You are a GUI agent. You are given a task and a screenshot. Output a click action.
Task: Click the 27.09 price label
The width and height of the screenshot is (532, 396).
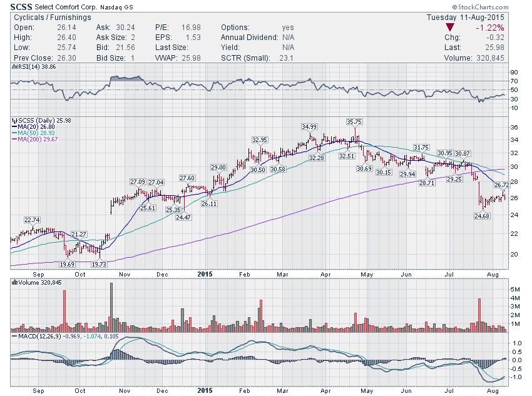pos(138,181)
